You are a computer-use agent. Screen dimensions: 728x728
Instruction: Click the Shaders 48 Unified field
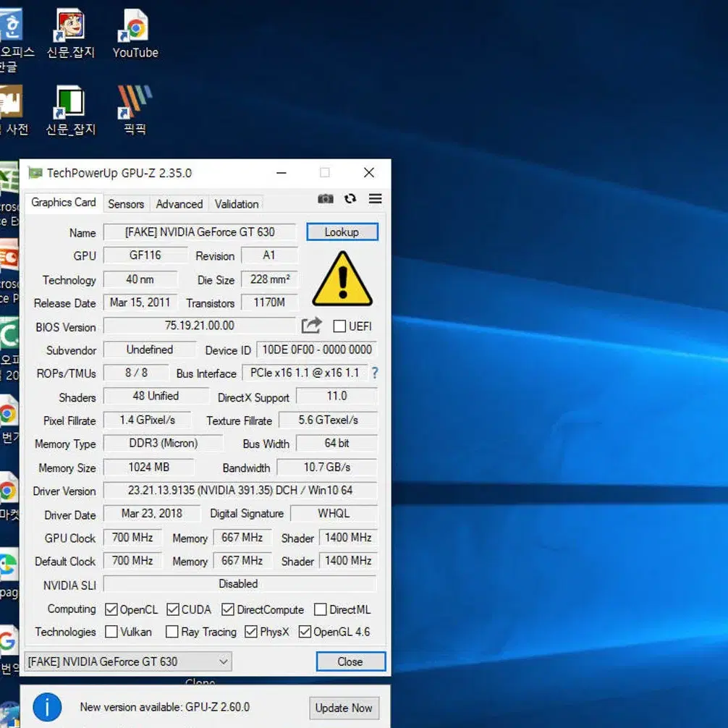156,396
